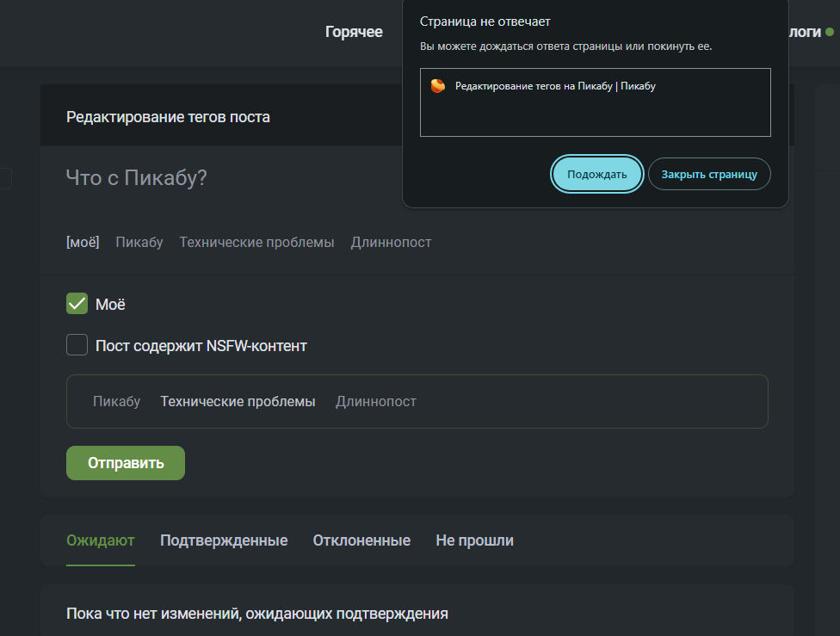Click the Длиннопост tag under the post title
This screenshot has height=636, width=840.
(391, 242)
